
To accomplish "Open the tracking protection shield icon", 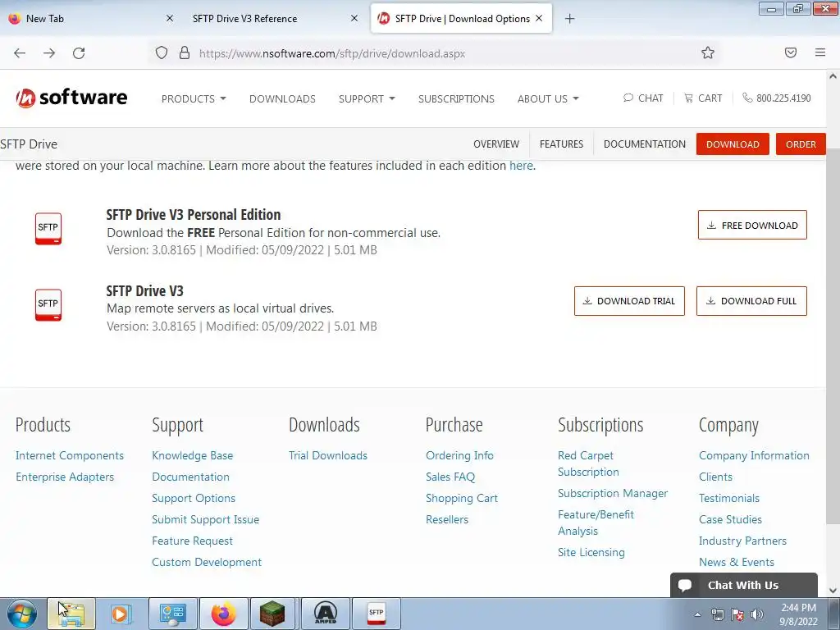I will pyautogui.click(x=162, y=53).
